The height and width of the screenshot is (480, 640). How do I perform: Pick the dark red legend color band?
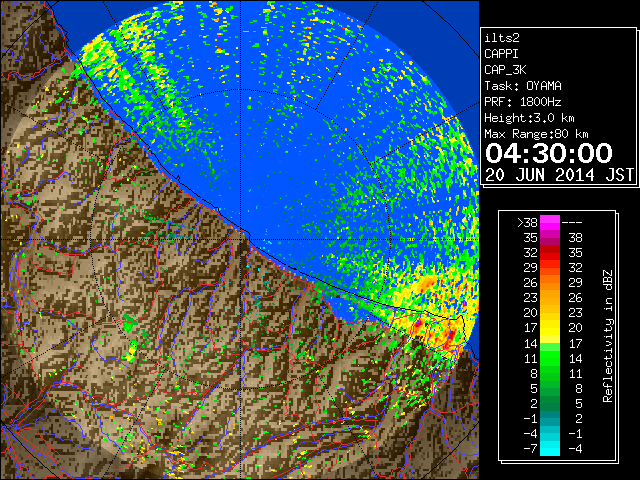coord(550,249)
